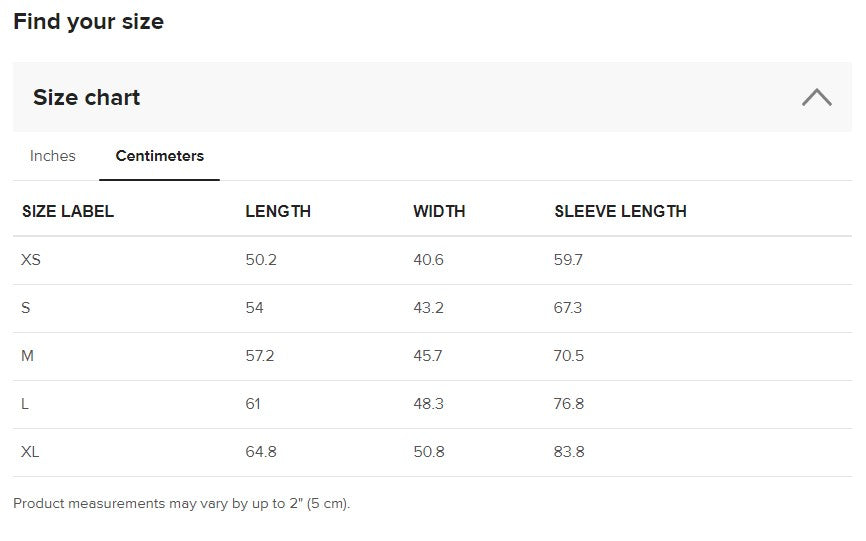Click the S width value 43.2

click(428, 308)
